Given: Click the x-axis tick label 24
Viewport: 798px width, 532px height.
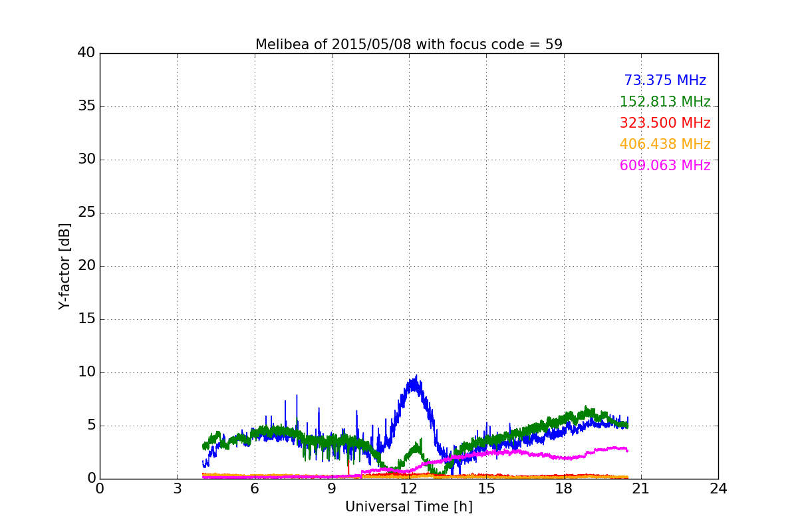Looking at the screenshot, I should click(x=718, y=489).
